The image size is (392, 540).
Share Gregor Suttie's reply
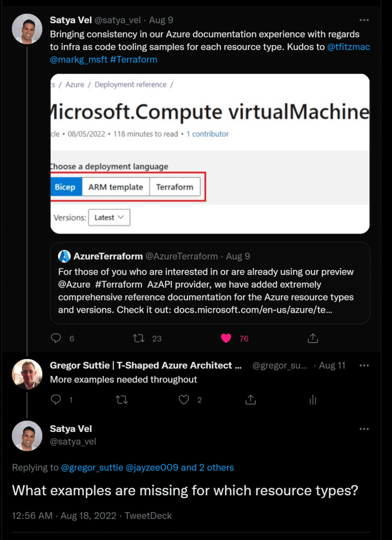(251, 399)
